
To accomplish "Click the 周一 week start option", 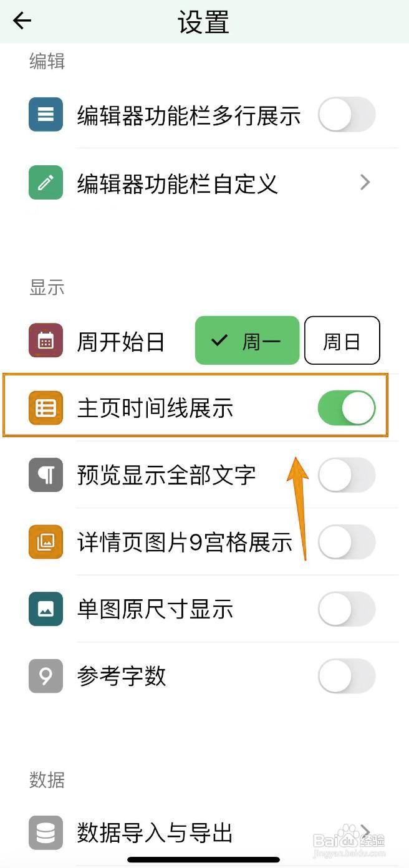I will pyautogui.click(x=247, y=340).
